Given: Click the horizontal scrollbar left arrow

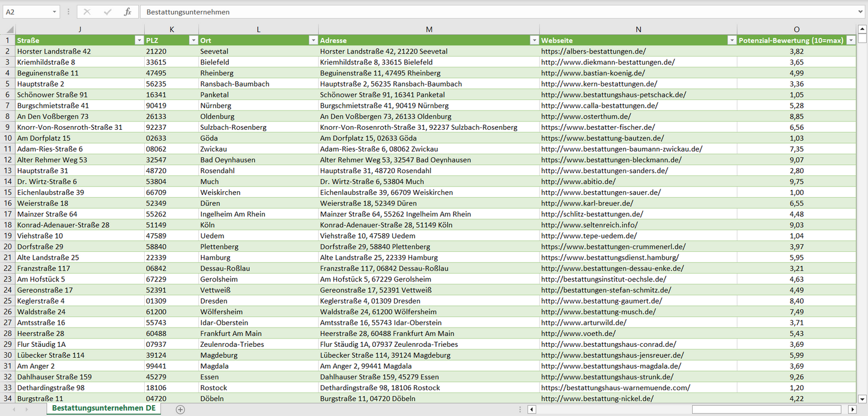Looking at the screenshot, I should tap(532, 409).
